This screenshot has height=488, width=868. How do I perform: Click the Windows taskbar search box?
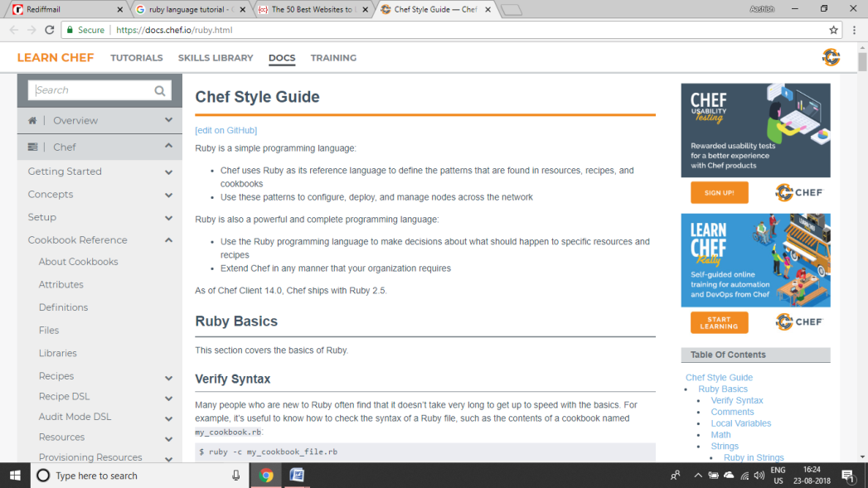pyautogui.click(x=139, y=476)
